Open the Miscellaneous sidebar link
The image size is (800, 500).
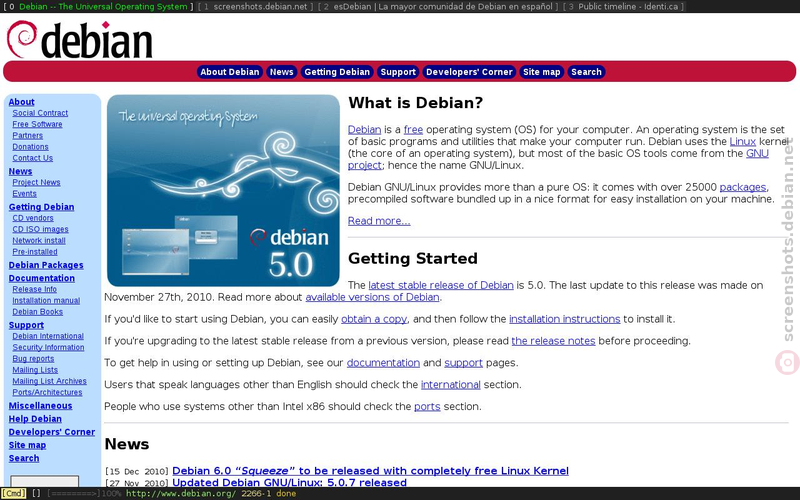coord(40,406)
